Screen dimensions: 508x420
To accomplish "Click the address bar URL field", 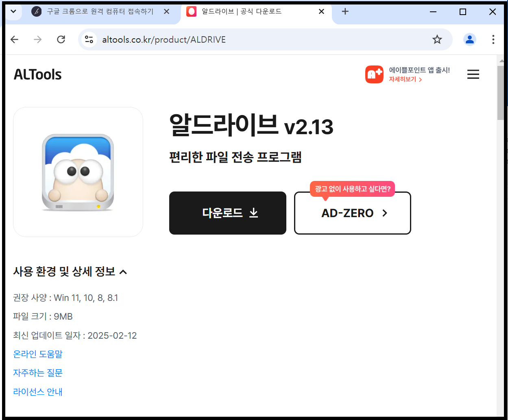I will 264,39.
